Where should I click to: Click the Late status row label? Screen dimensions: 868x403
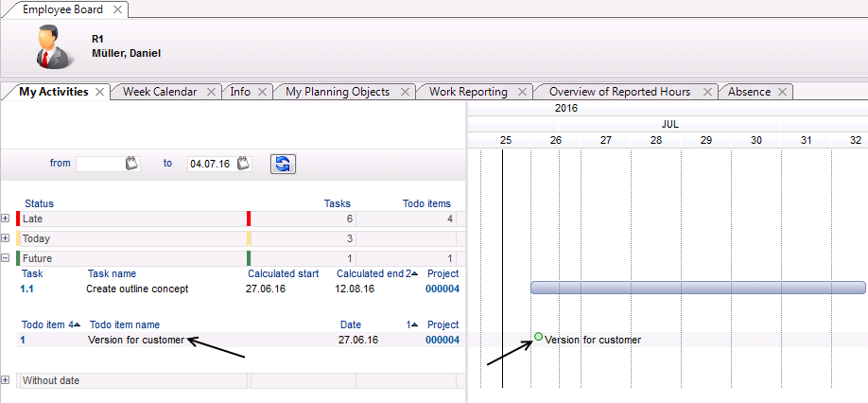[x=33, y=219]
